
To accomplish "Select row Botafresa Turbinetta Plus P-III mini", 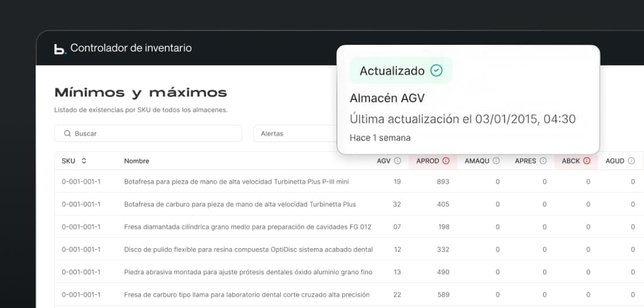I will pyautogui.click(x=349, y=182).
